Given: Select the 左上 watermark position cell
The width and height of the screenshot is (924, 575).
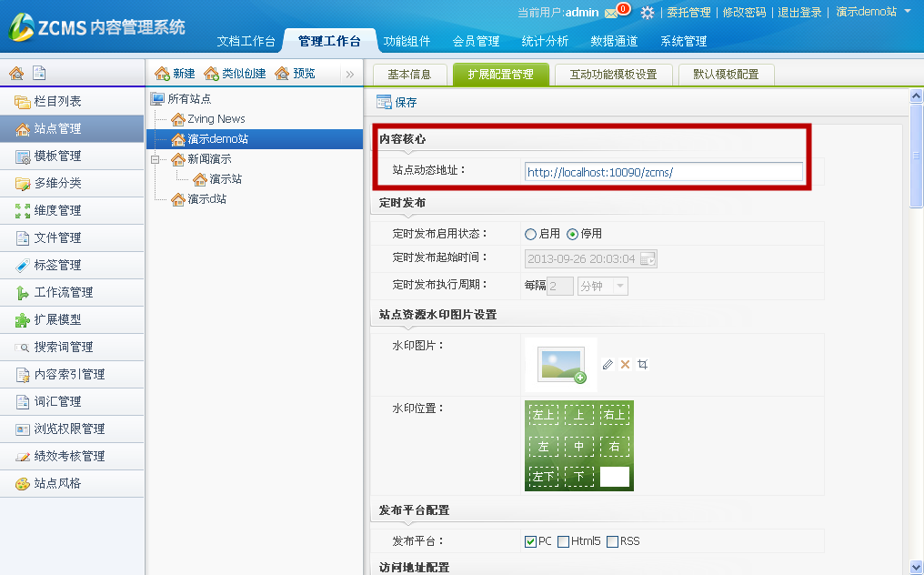Looking at the screenshot, I should tap(543, 416).
